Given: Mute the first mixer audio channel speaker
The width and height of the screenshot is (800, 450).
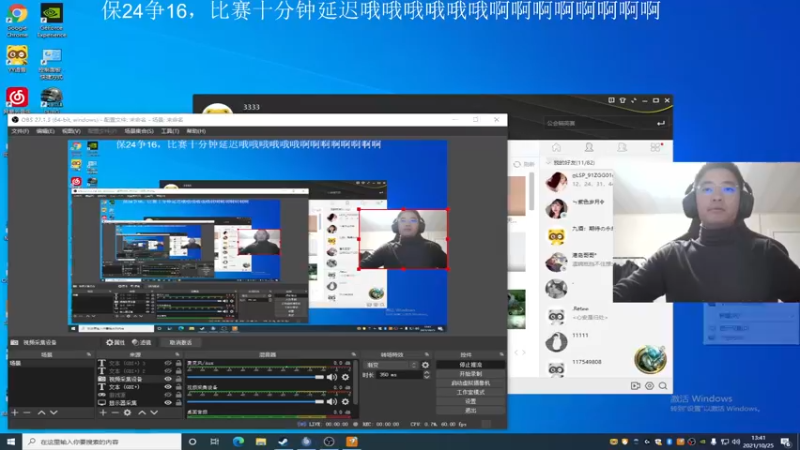Looking at the screenshot, I should [x=332, y=377].
